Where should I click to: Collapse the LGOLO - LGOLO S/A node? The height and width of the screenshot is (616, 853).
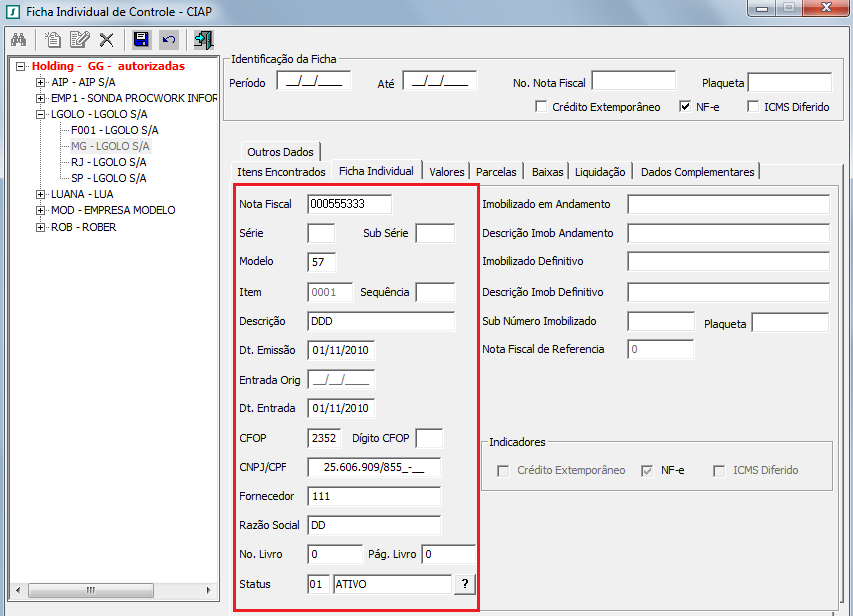41,114
